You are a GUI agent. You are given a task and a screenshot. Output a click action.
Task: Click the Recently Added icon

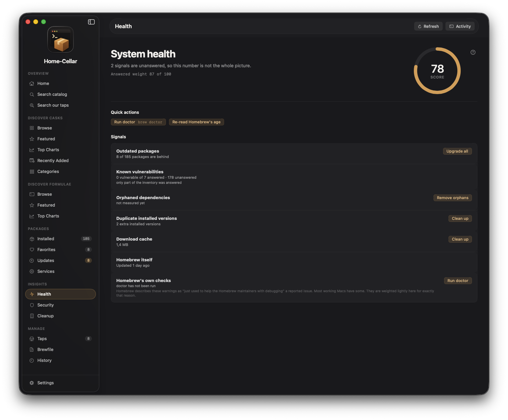[x=32, y=161]
